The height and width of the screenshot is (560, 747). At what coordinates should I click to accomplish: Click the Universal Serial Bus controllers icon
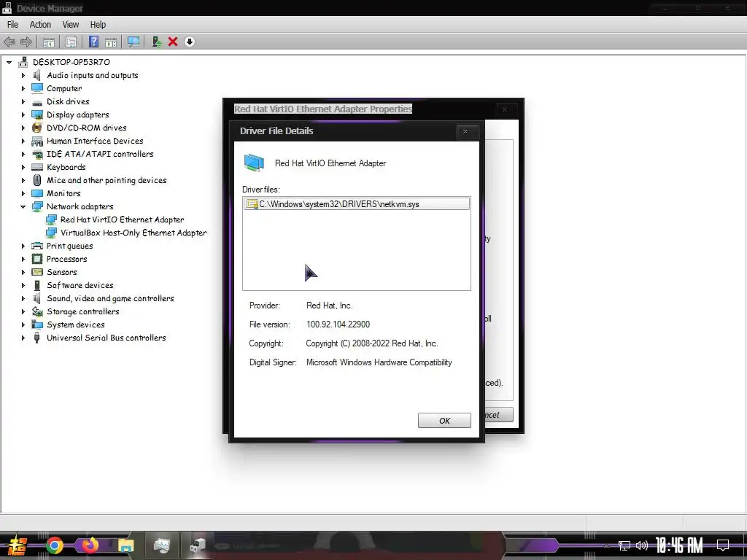(37, 338)
